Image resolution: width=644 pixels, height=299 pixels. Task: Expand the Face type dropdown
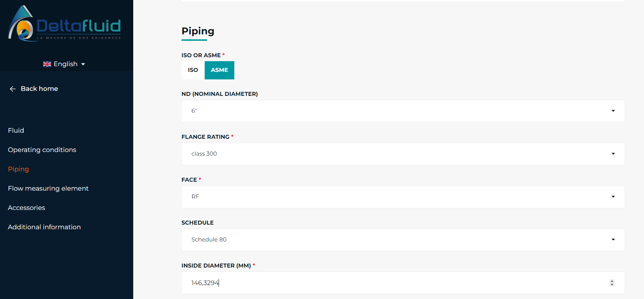click(403, 197)
